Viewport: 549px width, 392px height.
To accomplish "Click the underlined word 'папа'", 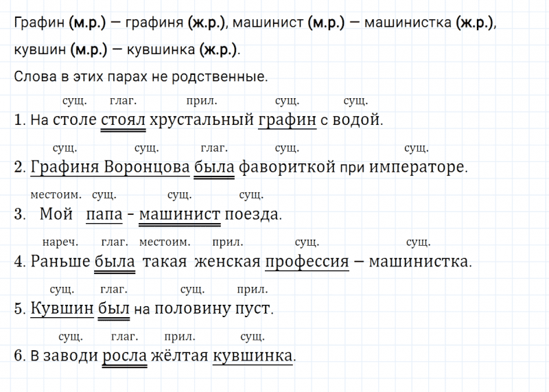I will (x=104, y=214).
